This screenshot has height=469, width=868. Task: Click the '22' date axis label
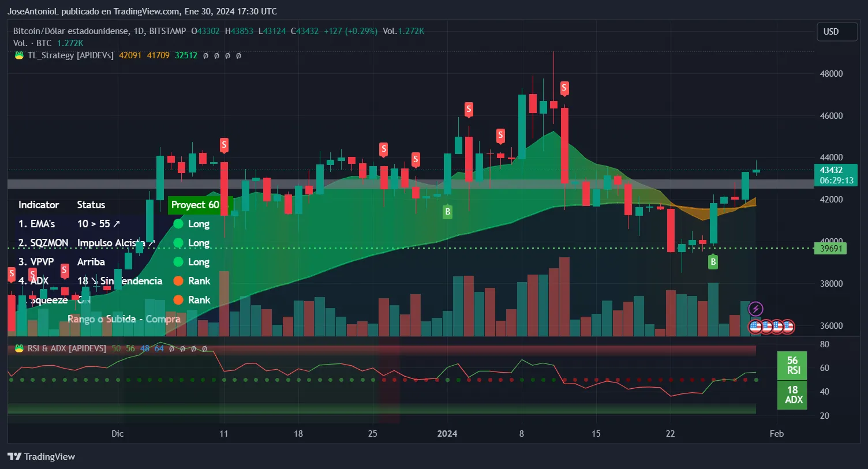670,434
